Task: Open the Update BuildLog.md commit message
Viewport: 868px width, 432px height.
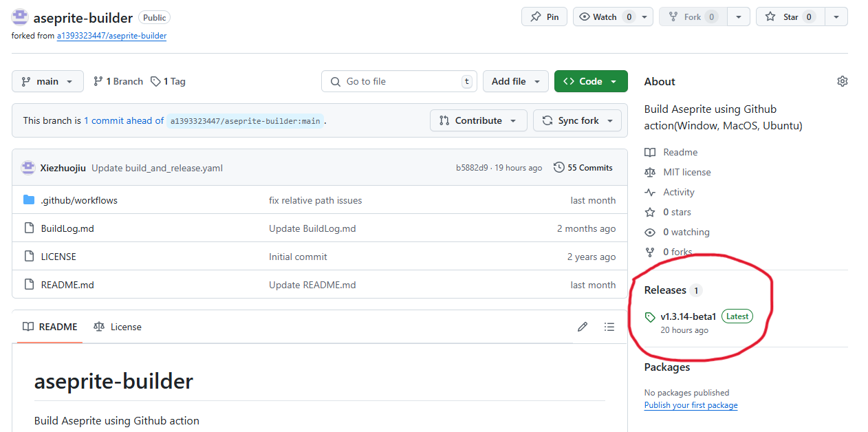Action: pos(312,228)
